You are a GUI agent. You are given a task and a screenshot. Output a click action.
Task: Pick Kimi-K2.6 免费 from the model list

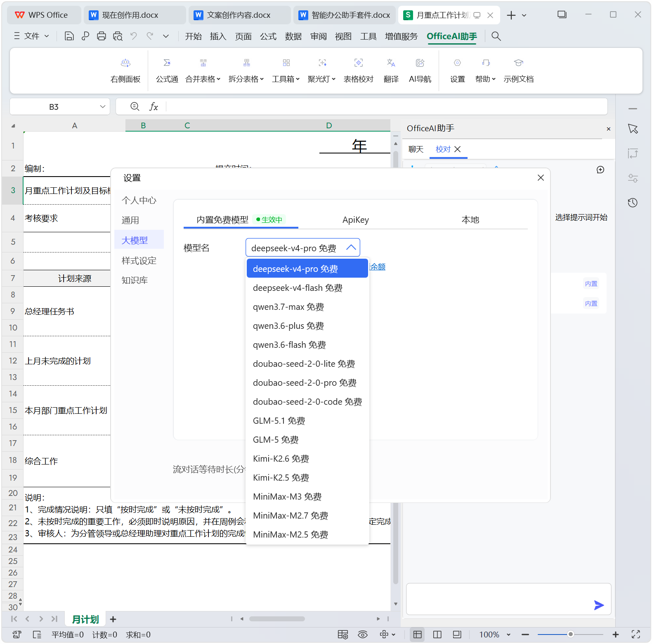coord(307,459)
